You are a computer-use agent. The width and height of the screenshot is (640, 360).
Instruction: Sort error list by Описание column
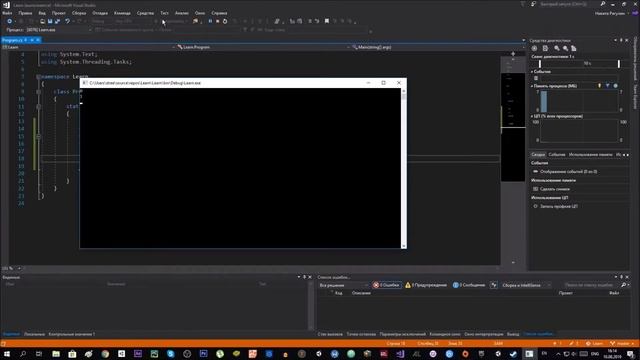361,293
